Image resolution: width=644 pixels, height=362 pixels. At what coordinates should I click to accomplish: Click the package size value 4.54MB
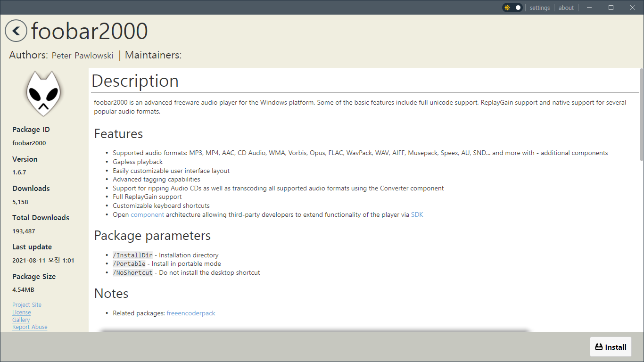pyautogui.click(x=23, y=290)
